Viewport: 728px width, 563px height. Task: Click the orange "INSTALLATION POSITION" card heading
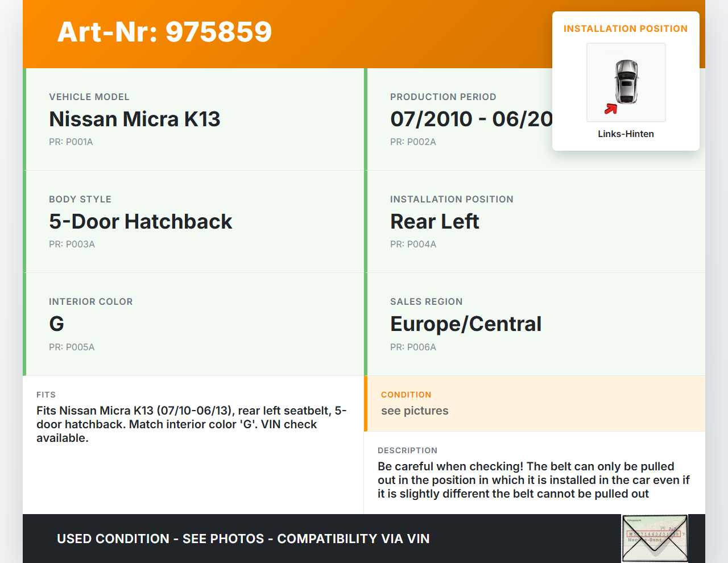click(x=626, y=28)
